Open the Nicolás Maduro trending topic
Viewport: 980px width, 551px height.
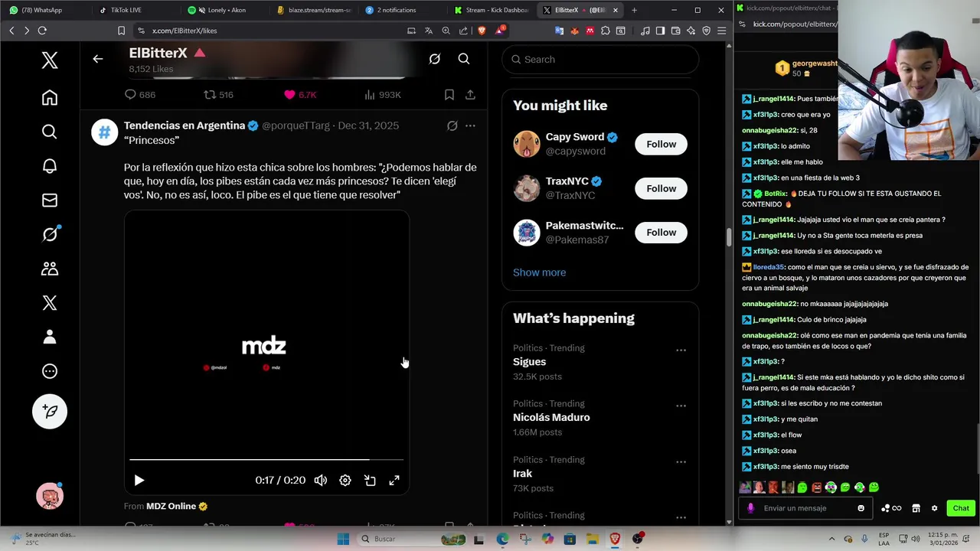point(551,418)
